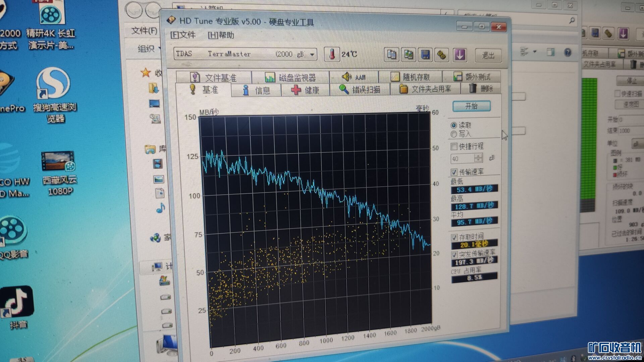Switch to 文件基准 tab

coord(213,77)
